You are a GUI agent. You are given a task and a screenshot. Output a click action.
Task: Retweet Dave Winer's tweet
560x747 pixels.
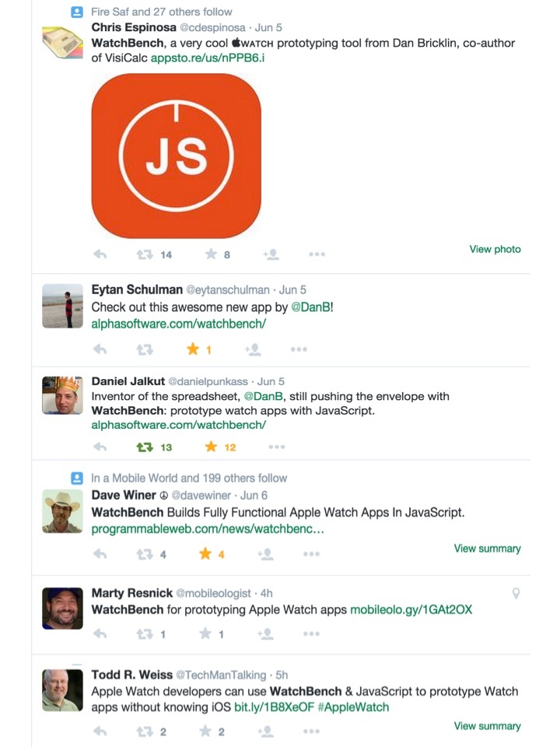pyautogui.click(x=145, y=554)
